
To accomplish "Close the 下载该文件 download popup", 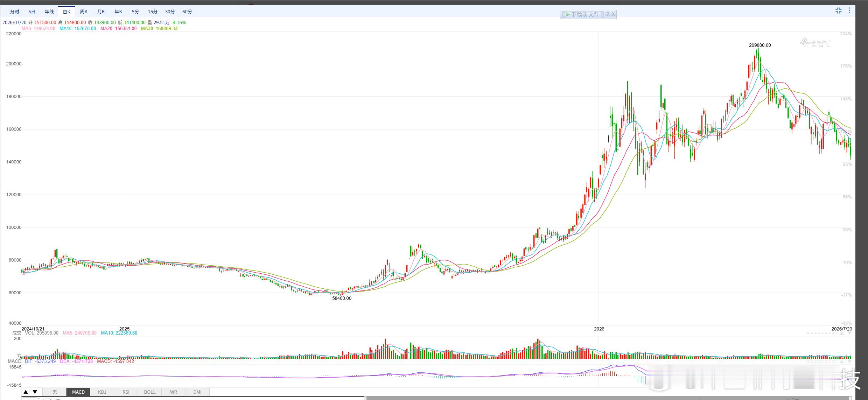I will (613, 14).
